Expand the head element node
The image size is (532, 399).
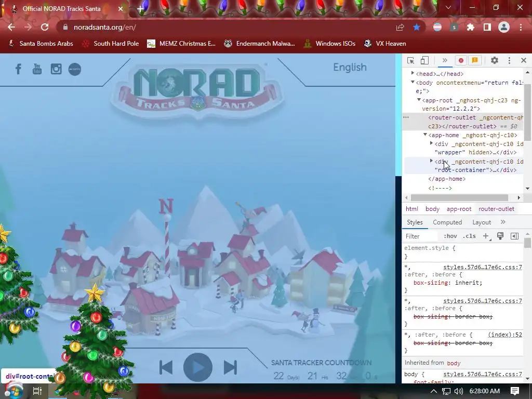coord(413,73)
